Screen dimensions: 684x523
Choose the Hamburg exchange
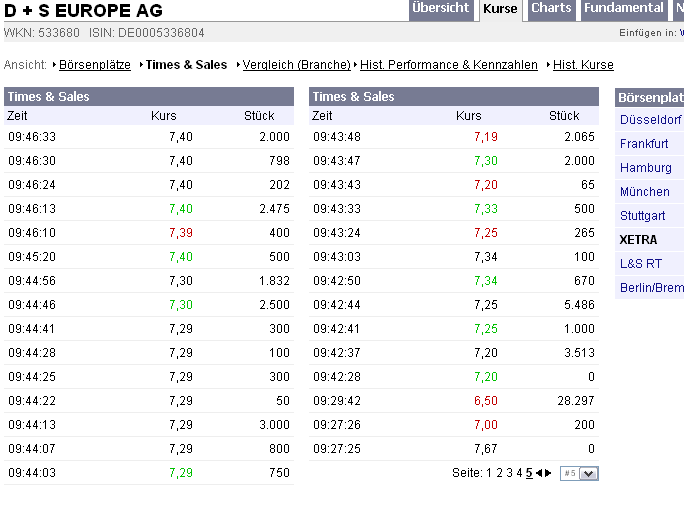645,168
